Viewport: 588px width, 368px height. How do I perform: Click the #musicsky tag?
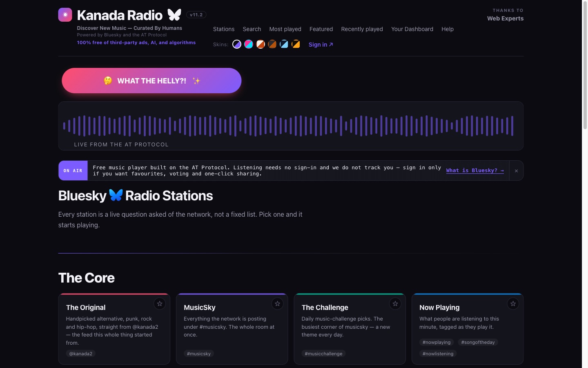point(199,354)
